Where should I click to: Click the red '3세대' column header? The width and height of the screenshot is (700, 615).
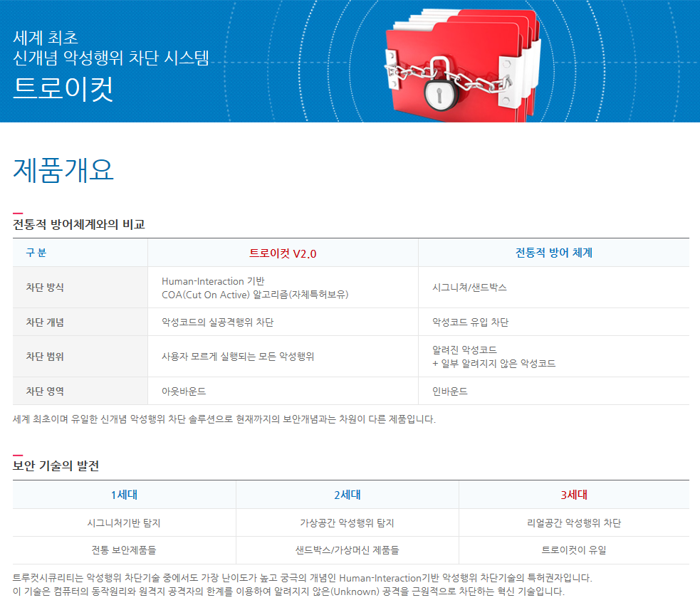point(574,495)
